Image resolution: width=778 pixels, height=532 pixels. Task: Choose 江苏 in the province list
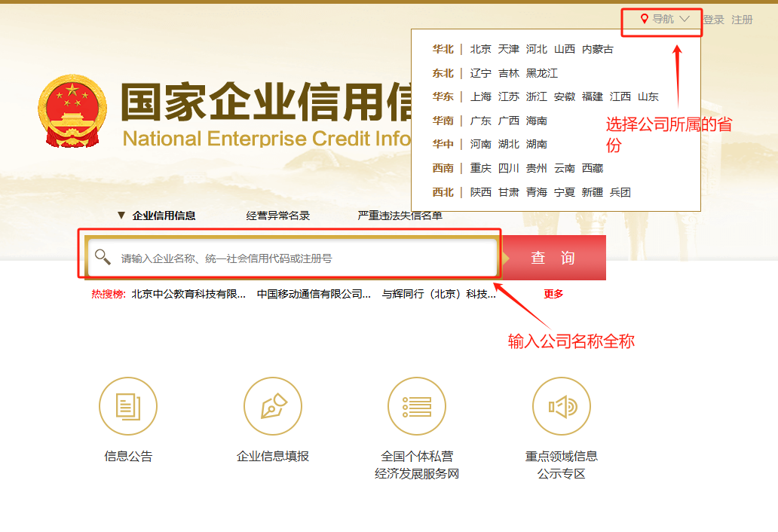point(509,96)
